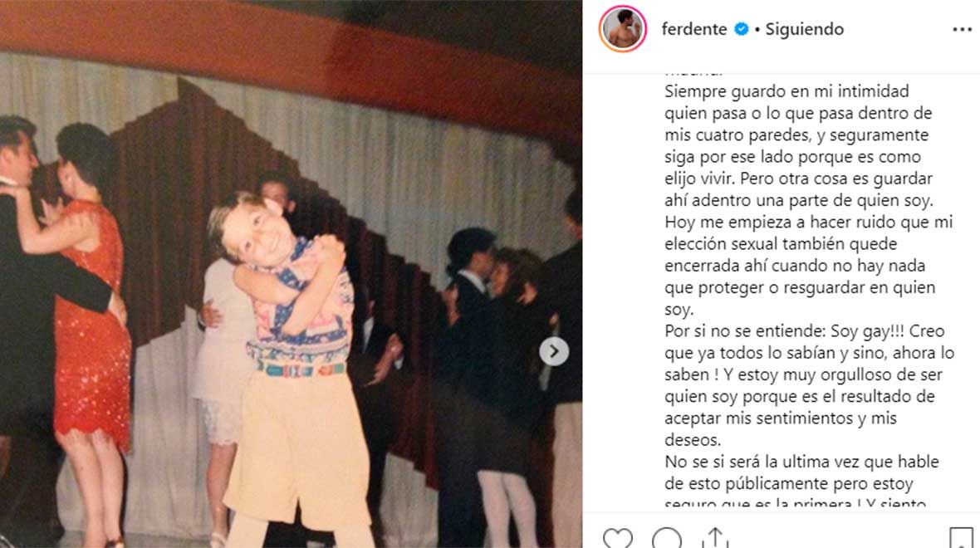Save the post with the bookmark icon
980x548 pixels.
coord(961,538)
